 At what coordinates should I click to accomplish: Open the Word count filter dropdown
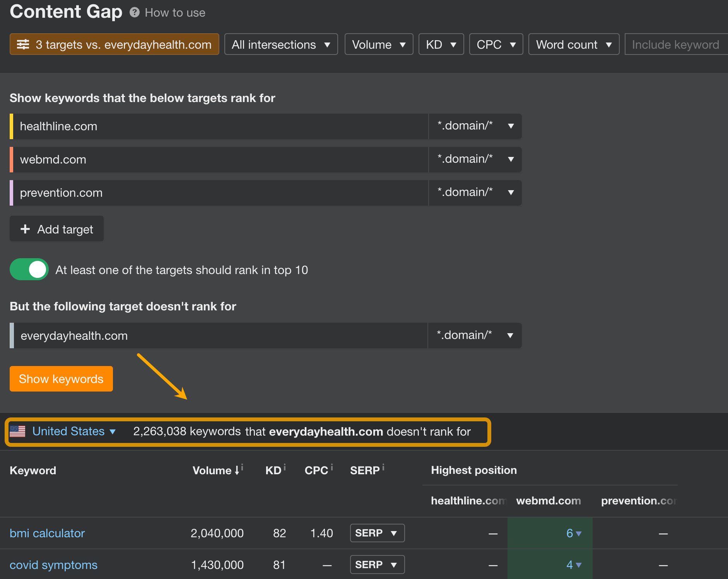pos(574,44)
